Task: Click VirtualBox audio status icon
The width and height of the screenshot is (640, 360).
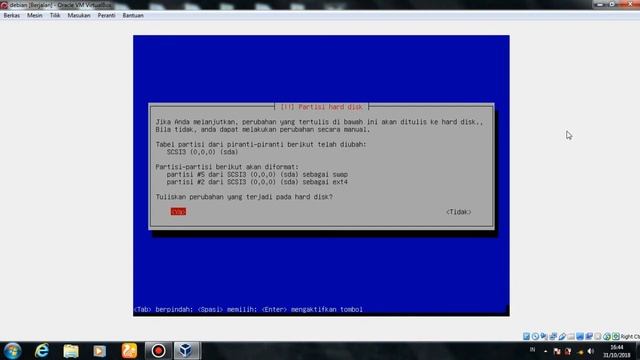Action: coord(544,336)
